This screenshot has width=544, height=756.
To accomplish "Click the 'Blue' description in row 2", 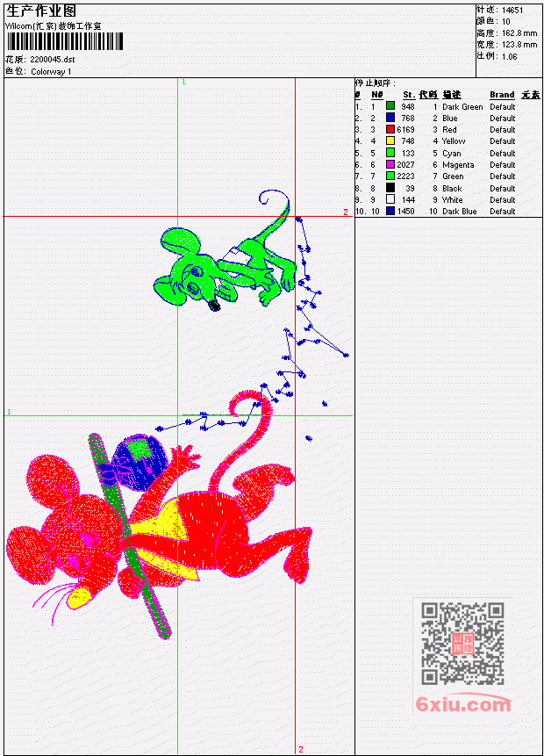I will [450, 119].
